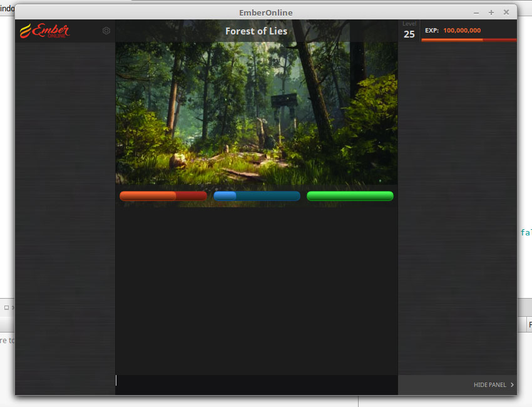Minimize the EmberOnline window
Image resolution: width=532 pixels, height=407 pixels.
tap(476, 13)
